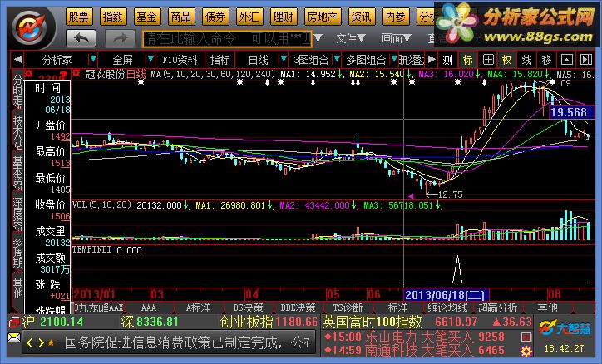Open the 日线 period dropdown arrow
The height and width of the screenshot is (364, 602).
(284, 59)
